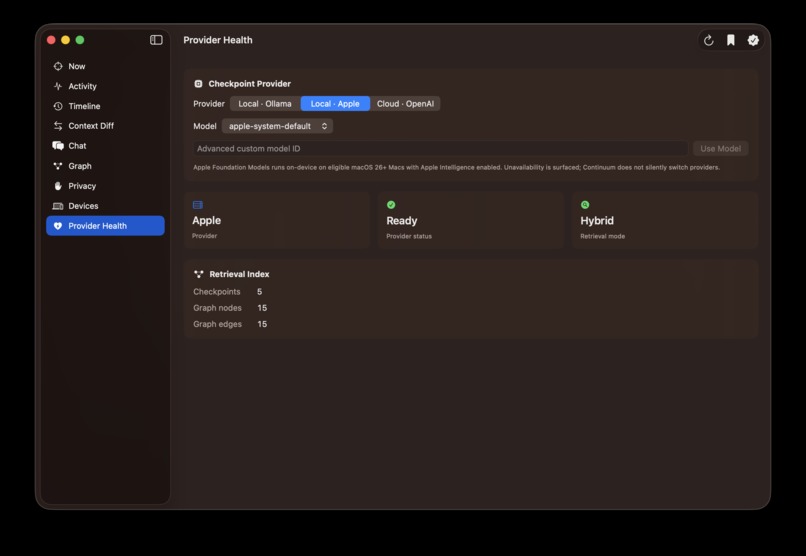Viewport: 806px width, 556px height.
Task: Open the apple-system-default model dropdown
Action: click(x=277, y=126)
